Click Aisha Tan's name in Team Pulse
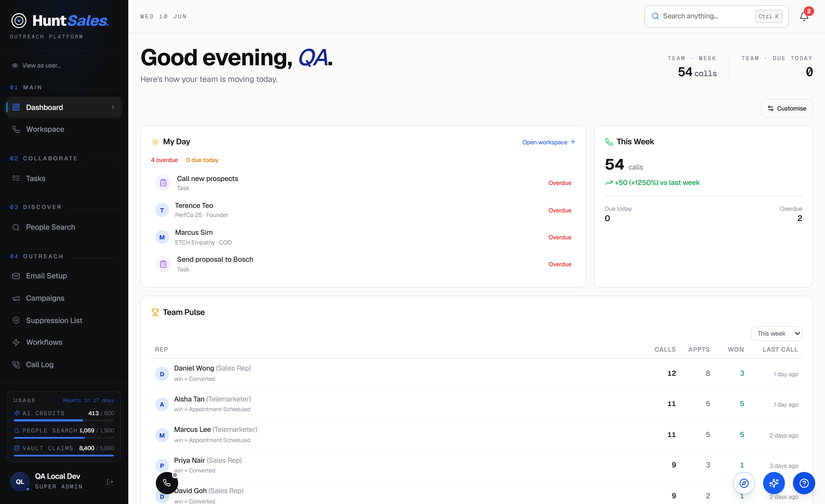This screenshot has width=825, height=504. click(189, 399)
